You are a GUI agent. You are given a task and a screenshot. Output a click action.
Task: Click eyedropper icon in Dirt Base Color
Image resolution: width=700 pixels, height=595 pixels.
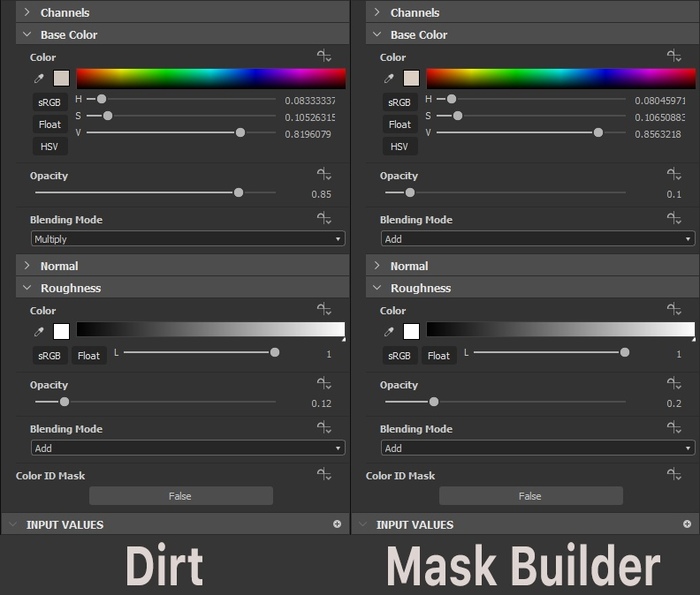click(x=40, y=78)
